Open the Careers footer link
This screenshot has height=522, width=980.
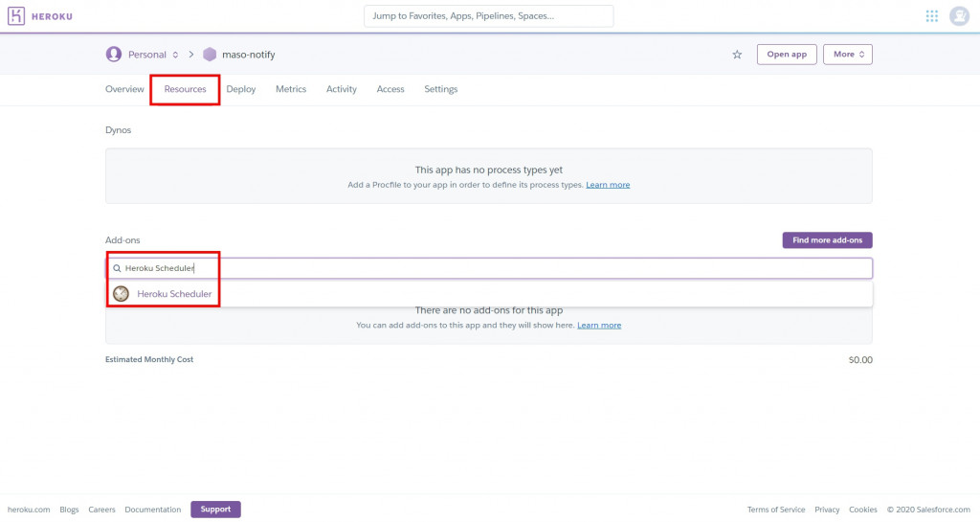click(101, 510)
